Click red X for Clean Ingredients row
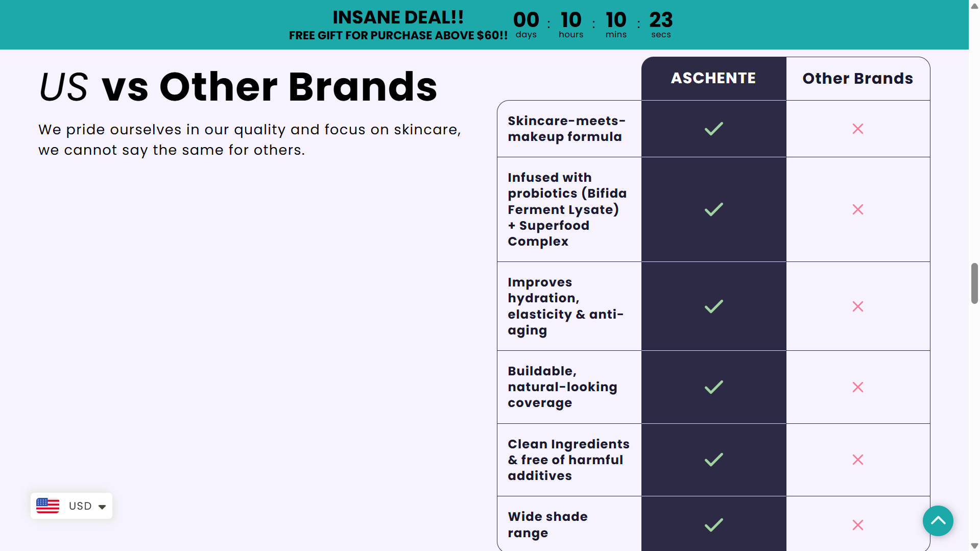Screen dimensions: 980x551 [857, 460]
